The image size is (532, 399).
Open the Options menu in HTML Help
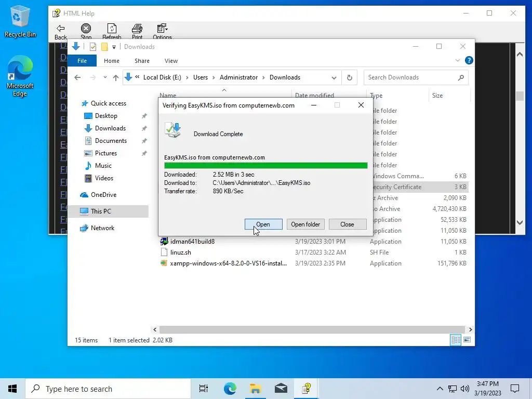[162, 32]
